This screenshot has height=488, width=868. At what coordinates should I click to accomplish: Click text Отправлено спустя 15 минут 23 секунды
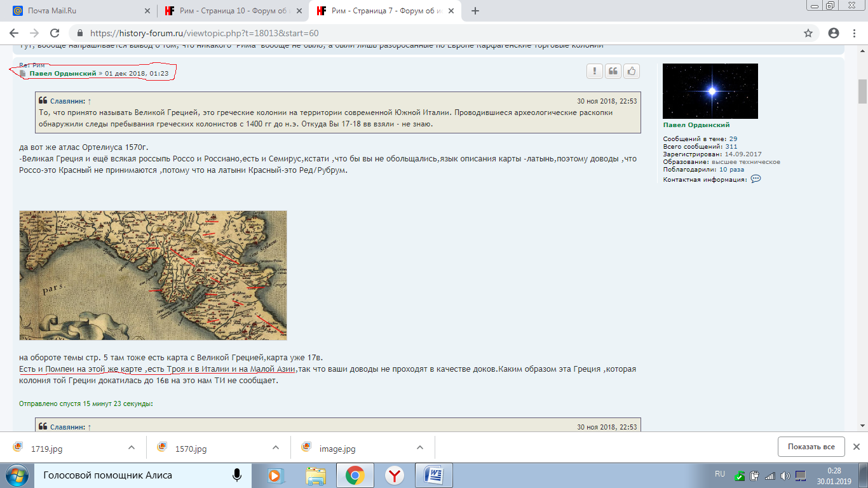[x=86, y=403]
